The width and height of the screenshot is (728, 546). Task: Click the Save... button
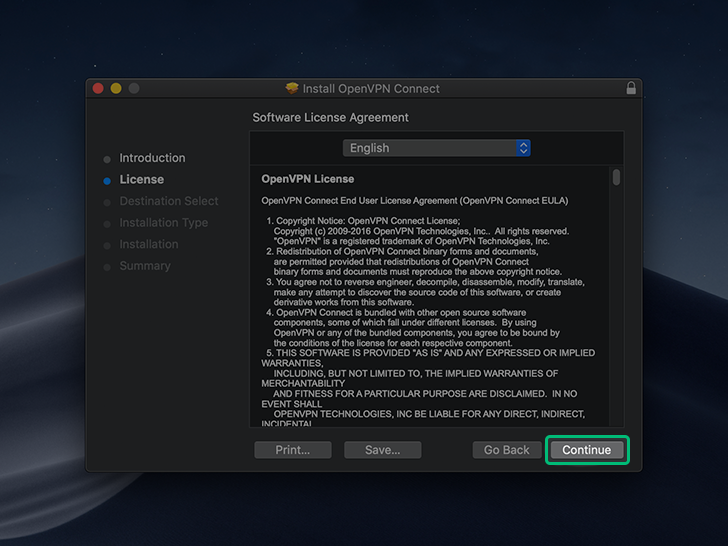pyautogui.click(x=383, y=450)
